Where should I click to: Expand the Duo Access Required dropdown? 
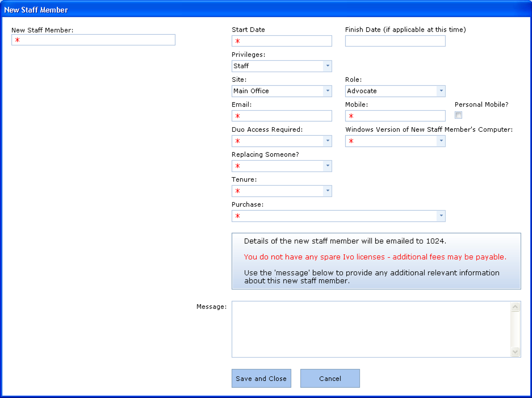pyautogui.click(x=328, y=141)
